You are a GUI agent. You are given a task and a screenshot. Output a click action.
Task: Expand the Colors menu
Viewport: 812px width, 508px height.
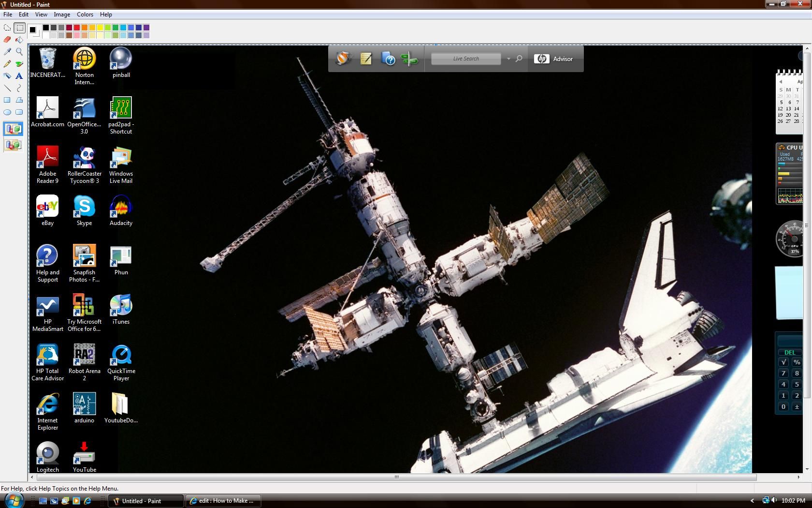(85, 15)
